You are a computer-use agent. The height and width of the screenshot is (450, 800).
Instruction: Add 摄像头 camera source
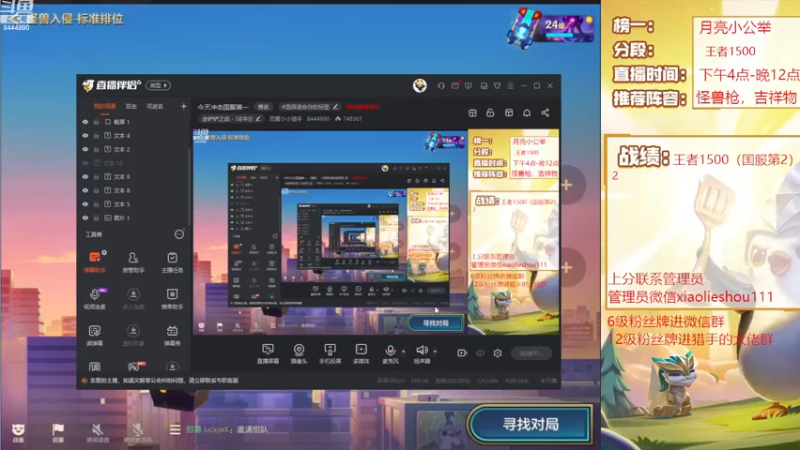(x=299, y=353)
